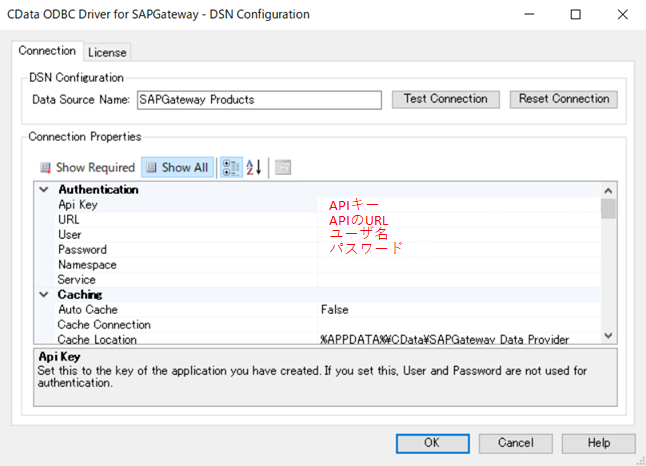Confirm settings with OK button

433,443
